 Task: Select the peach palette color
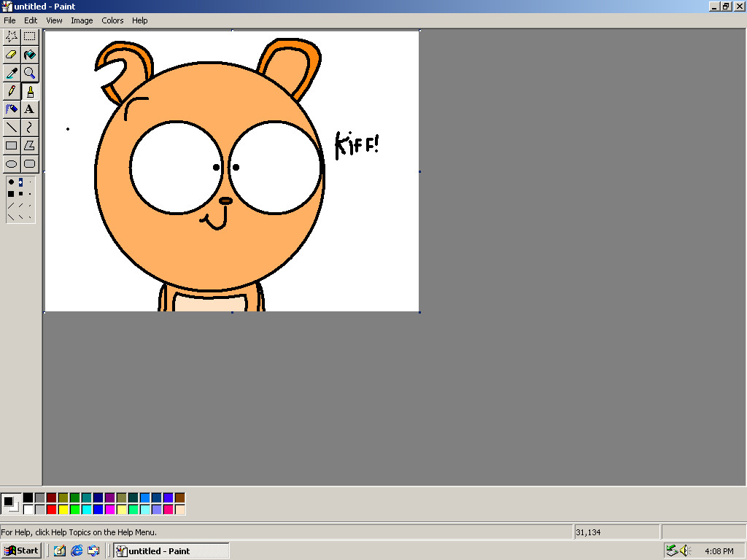[179, 510]
